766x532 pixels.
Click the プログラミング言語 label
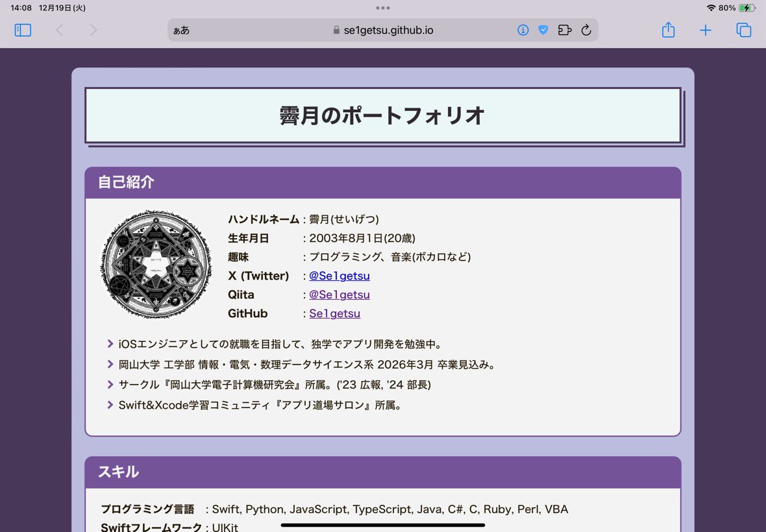(x=147, y=509)
